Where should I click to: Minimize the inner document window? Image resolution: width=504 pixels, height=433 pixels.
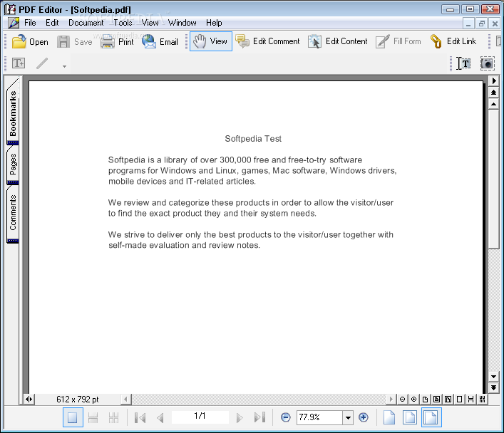[x=468, y=24]
